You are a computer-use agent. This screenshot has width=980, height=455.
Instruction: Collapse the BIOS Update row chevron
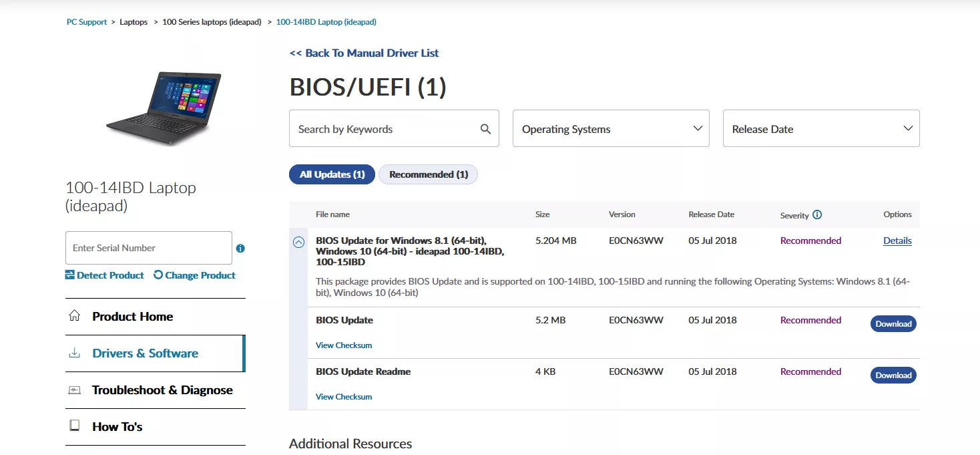click(299, 243)
